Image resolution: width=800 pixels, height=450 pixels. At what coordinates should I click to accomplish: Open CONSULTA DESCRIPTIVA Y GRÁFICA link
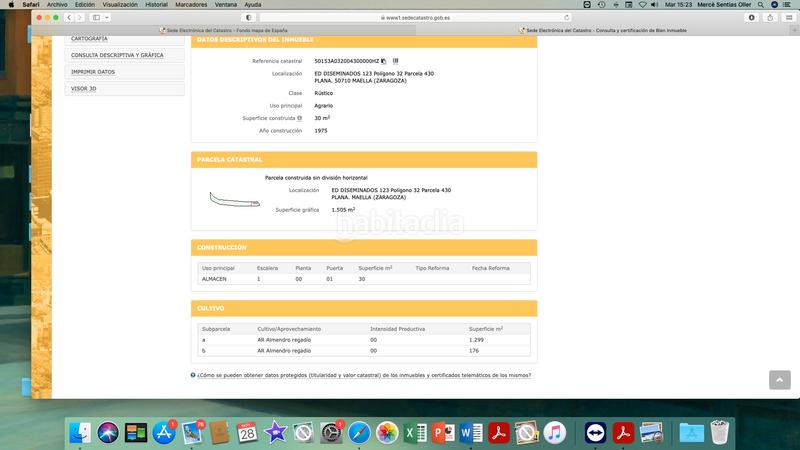click(117, 55)
